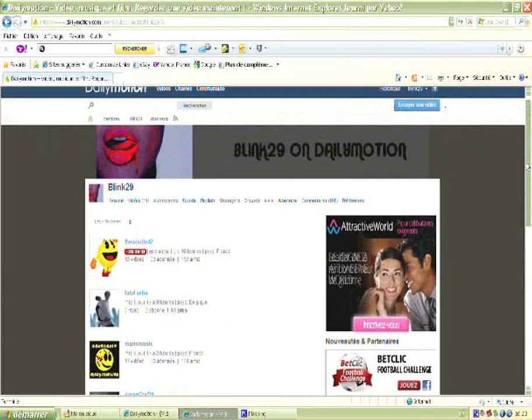Click the browser Forward arrow button
This screenshot has height=420, width=532.
17,22
